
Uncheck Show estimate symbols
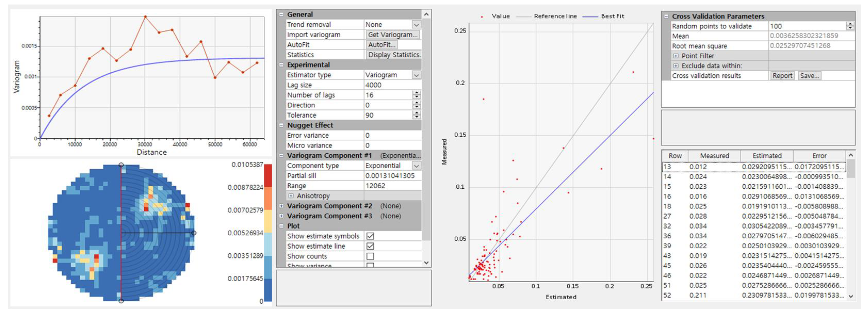(x=370, y=236)
